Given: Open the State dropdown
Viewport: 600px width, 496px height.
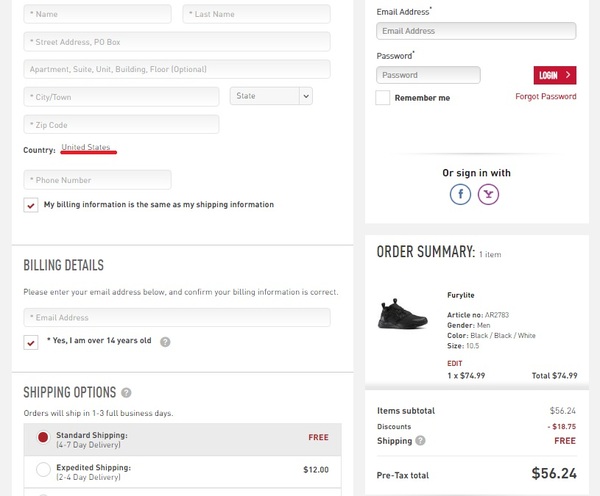Looking at the screenshot, I should point(271,96).
